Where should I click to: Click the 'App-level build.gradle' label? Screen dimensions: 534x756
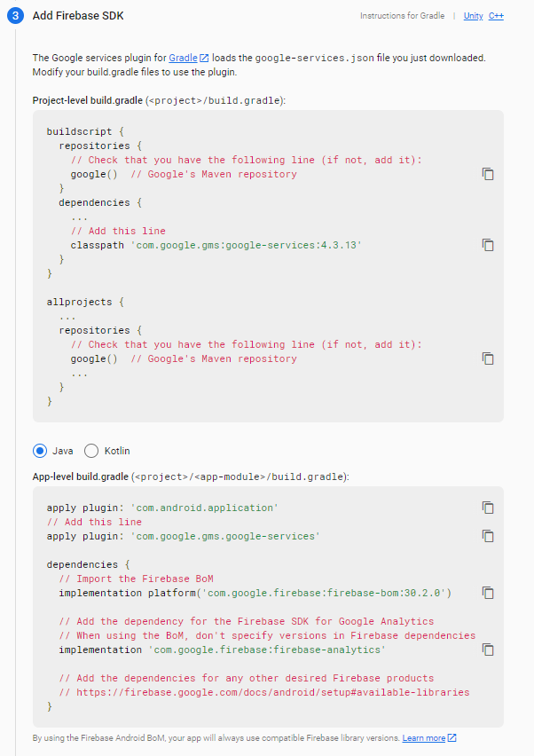(x=81, y=476)
